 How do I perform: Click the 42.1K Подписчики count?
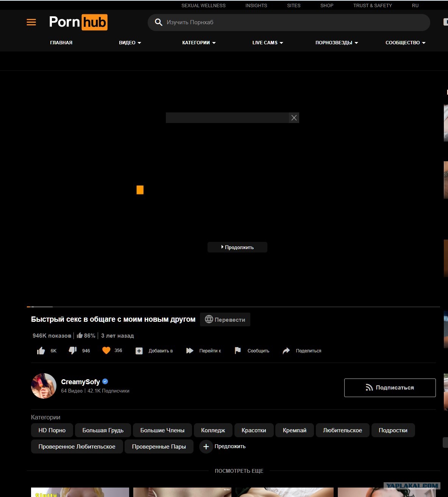(x=108, y=391)
